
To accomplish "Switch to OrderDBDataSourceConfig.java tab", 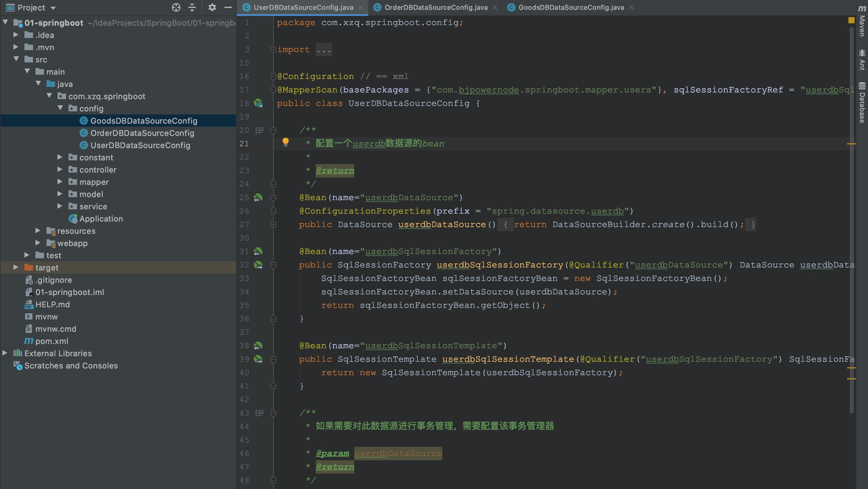I will click(x=436, y=7).
